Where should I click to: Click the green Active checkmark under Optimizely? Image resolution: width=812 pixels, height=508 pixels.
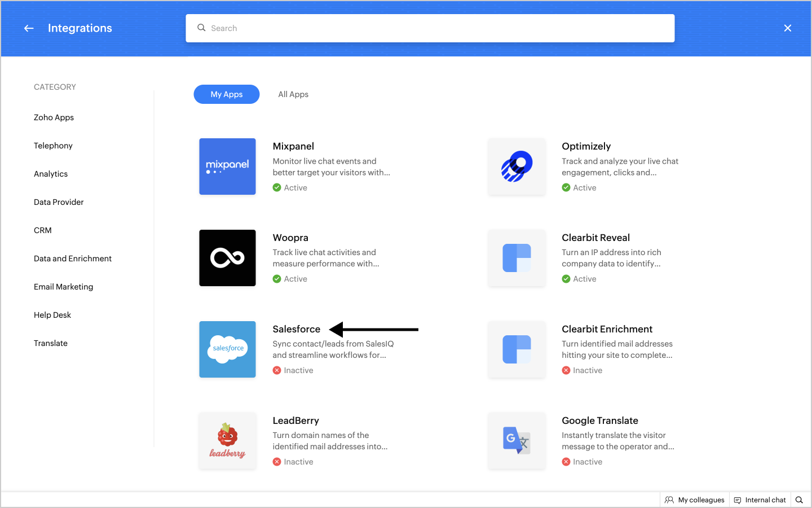tap(566, 187)
